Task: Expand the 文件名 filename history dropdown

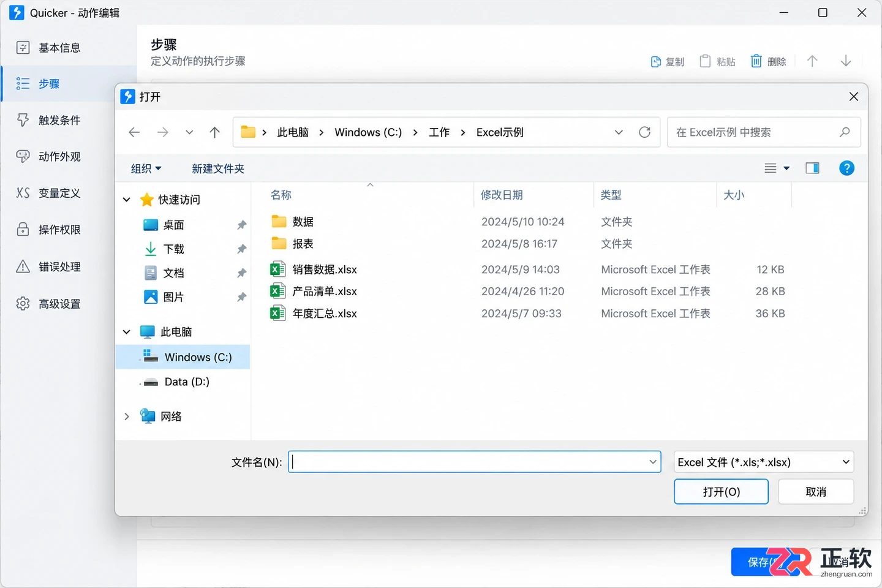Action: (x=653, y=462)
